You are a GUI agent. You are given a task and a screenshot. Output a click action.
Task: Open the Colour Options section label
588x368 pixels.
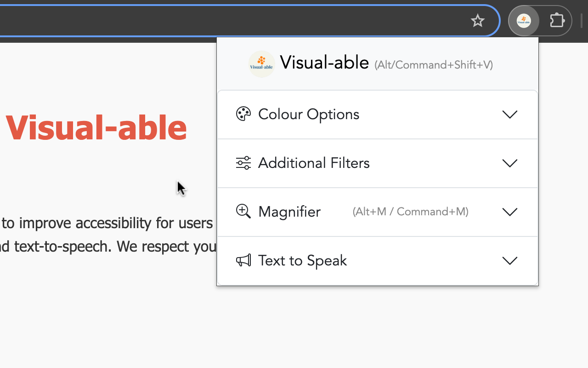[x=309, y=114]
